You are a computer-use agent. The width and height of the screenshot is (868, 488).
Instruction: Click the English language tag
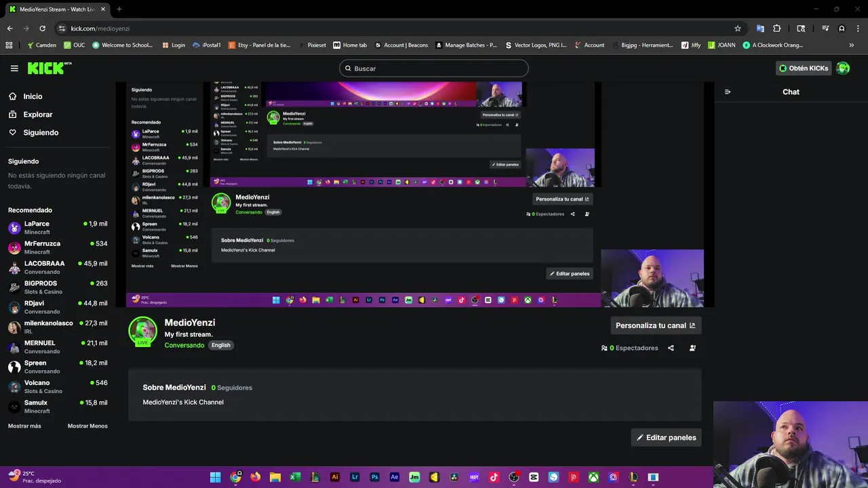pyautogui.click(x=221, y=345)
